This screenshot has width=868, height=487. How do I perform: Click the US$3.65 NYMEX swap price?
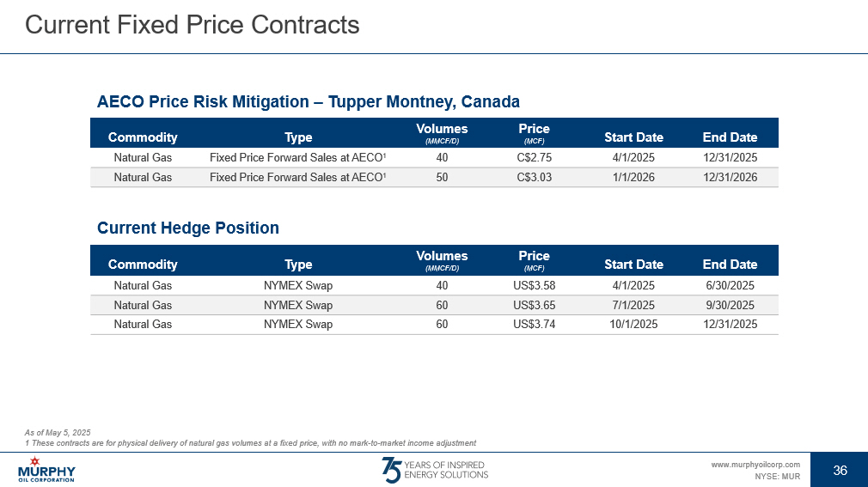534,305
